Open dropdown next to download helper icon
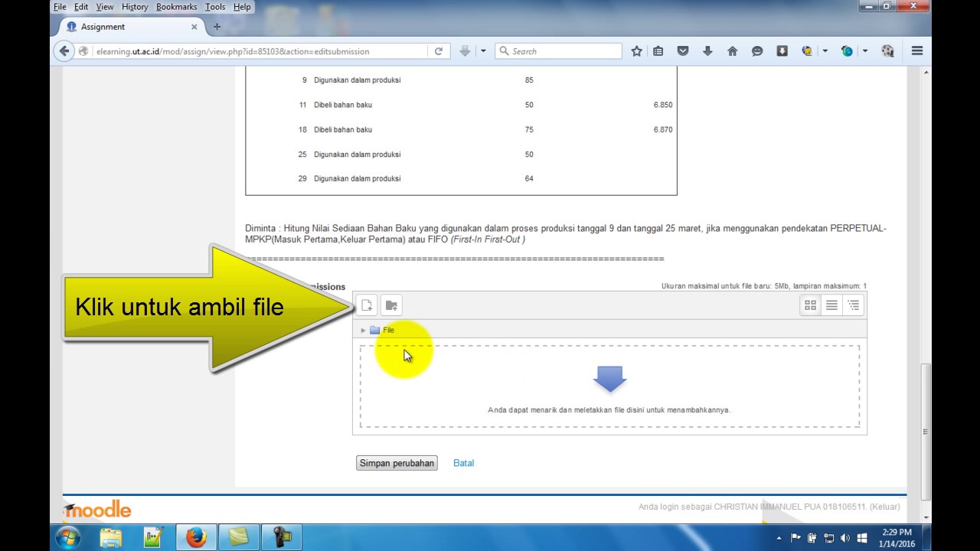The width and height of the screenshot is (980, 551). (483, 51)
